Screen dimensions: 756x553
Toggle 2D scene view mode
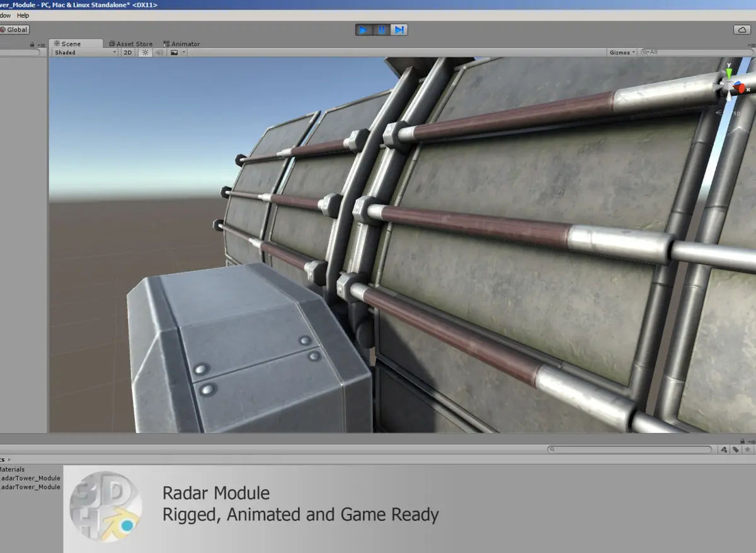click(x=128, y=52)
